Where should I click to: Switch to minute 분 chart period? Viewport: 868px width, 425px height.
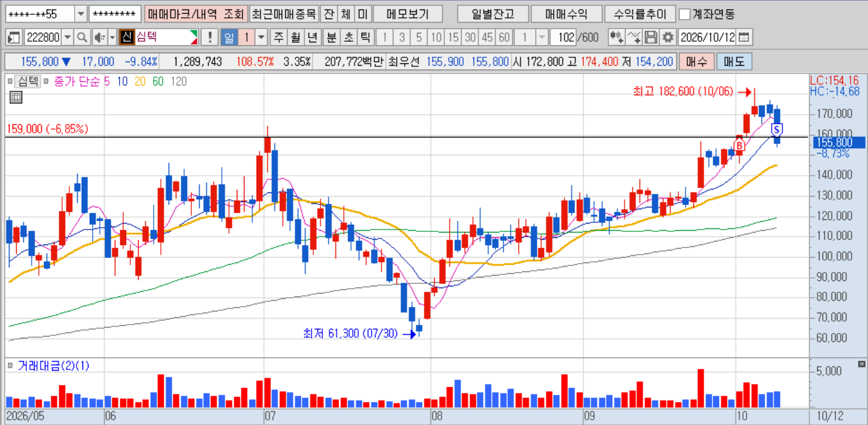coord(331,38)
